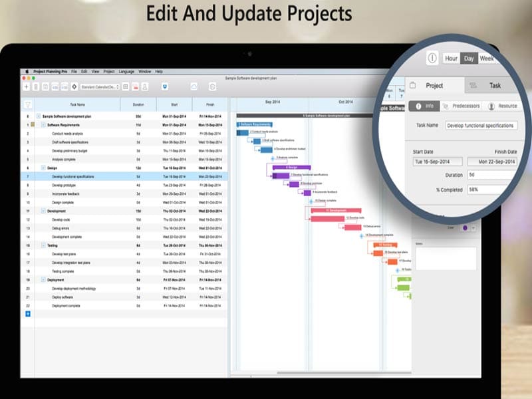Click the Assign resource person icon
The image size is (532, 399).
click(x=144, y=86)
